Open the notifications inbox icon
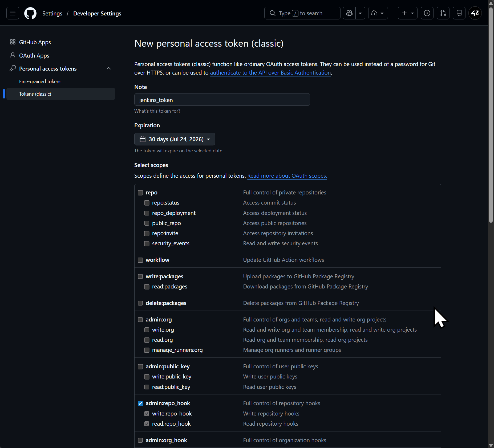 (459, 13)
